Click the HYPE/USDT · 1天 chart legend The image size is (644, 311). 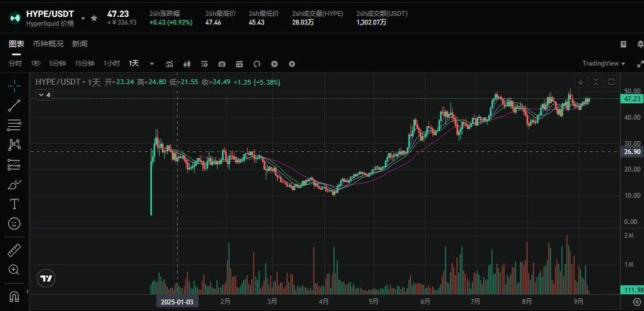click(x=68, y=82)
